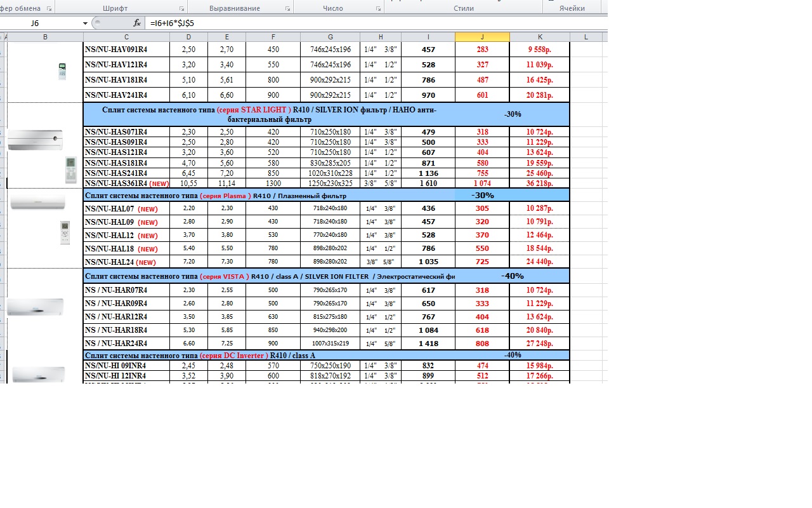Click the price 9 558р.
The width and height of the screenshot is (812, 508).
click(540, 50)
